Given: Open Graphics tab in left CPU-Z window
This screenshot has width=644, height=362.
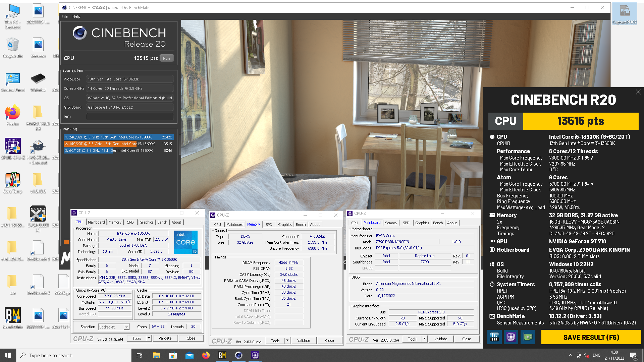Looking at the screenshot, I should (x=147, y=222).
